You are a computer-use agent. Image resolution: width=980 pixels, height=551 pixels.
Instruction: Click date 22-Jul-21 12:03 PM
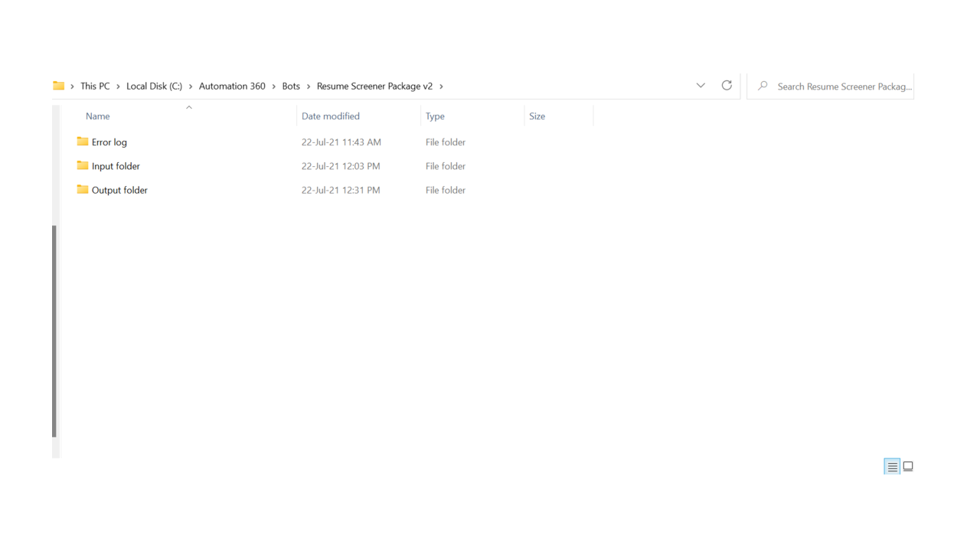[341, 166]
